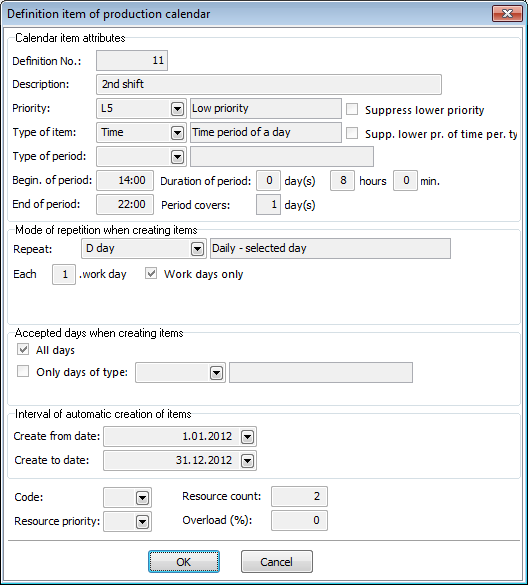Open Create to date calendar picker
Viewport: 528px width, 585px height.
tap(247, 461)
